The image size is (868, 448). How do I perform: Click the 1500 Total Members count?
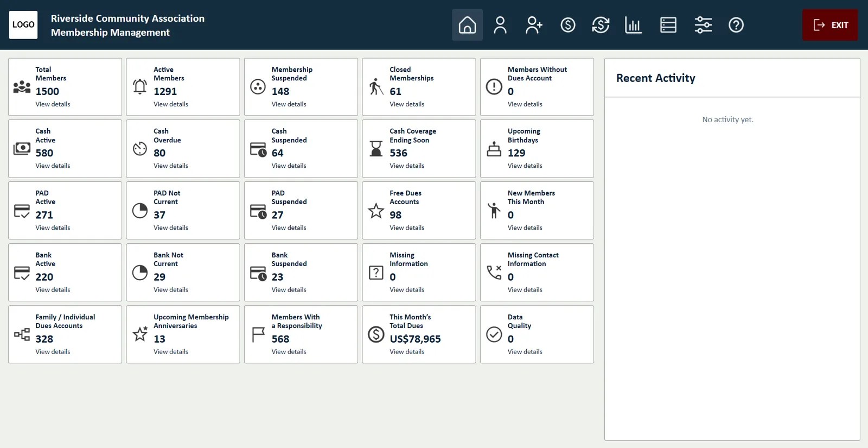47,92
